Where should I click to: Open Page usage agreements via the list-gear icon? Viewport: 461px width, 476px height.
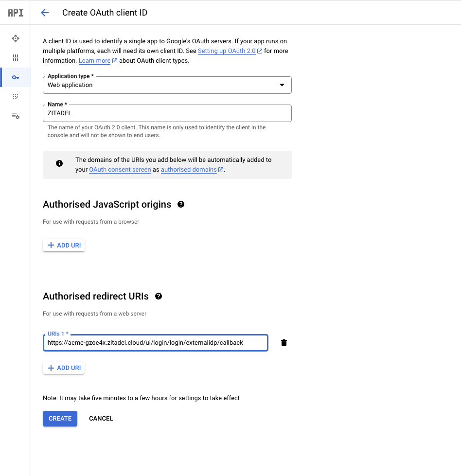[16, 116]
